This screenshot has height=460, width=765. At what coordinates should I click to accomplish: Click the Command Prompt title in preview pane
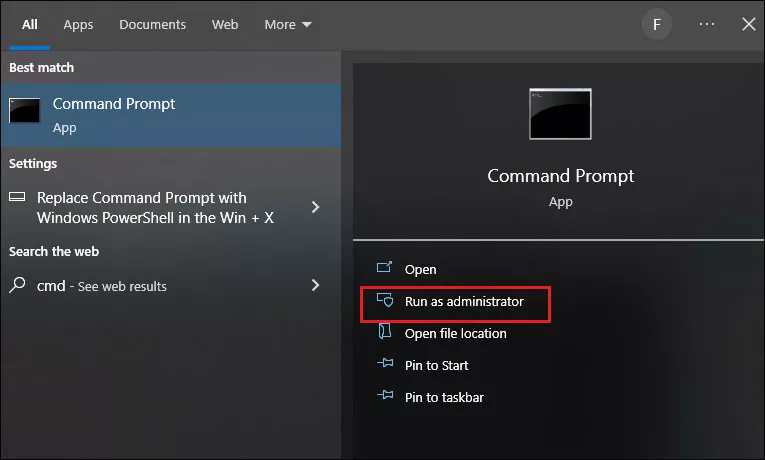click(561, 176)
